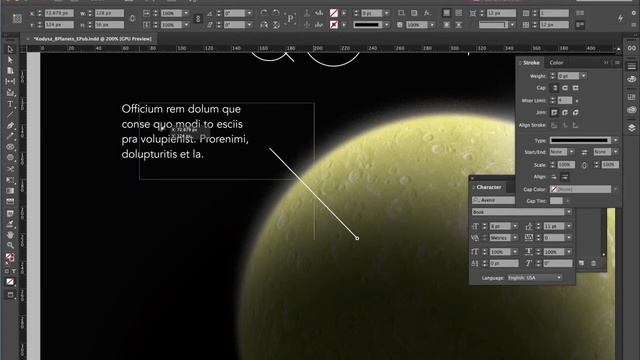
Task: Select the Selection tool arrow
Action: (10, 49)
